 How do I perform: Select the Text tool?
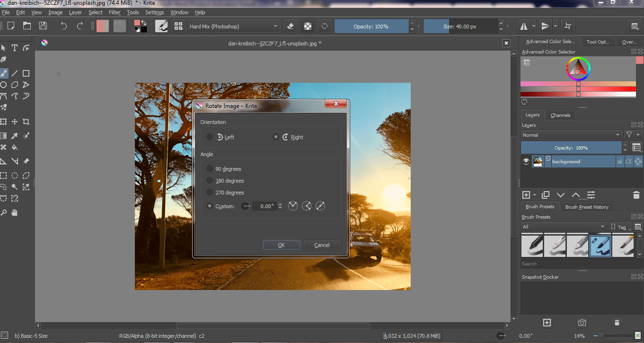pos(16,47)
